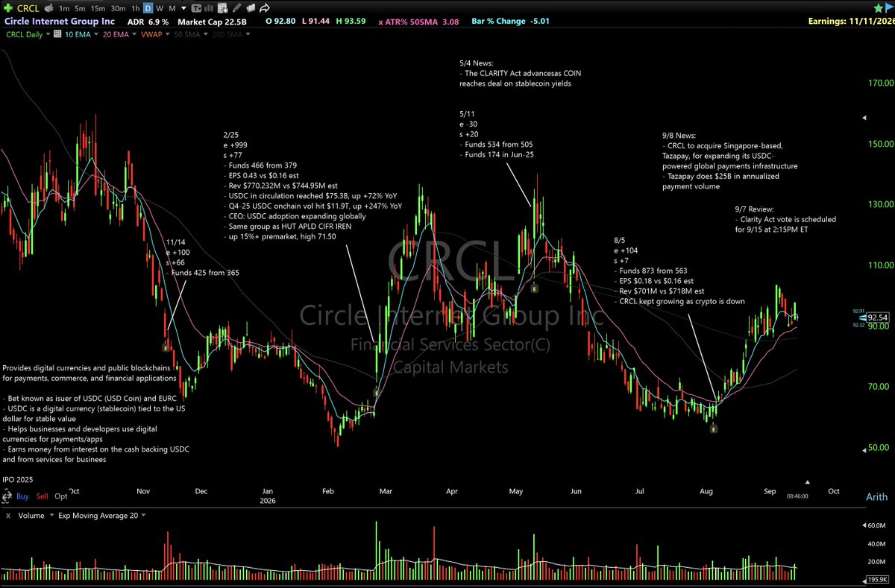895x588 pixels.
Task: Click the Opt options button
Action: point(61,496)
